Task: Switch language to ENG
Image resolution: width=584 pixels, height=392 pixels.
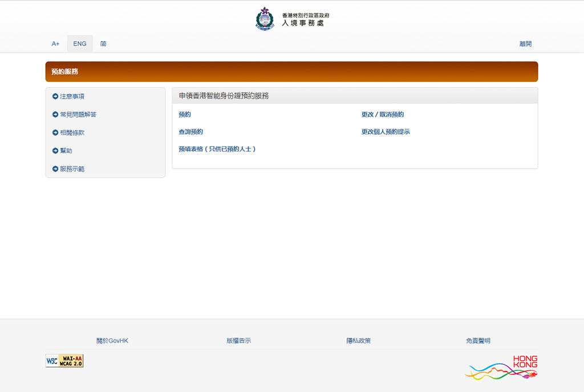Action: click(80, 43)
